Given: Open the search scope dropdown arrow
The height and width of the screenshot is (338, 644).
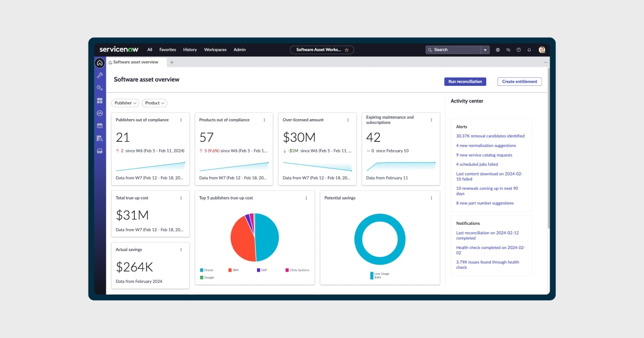Looking at the screenshot, I should (x=485, y=50).
